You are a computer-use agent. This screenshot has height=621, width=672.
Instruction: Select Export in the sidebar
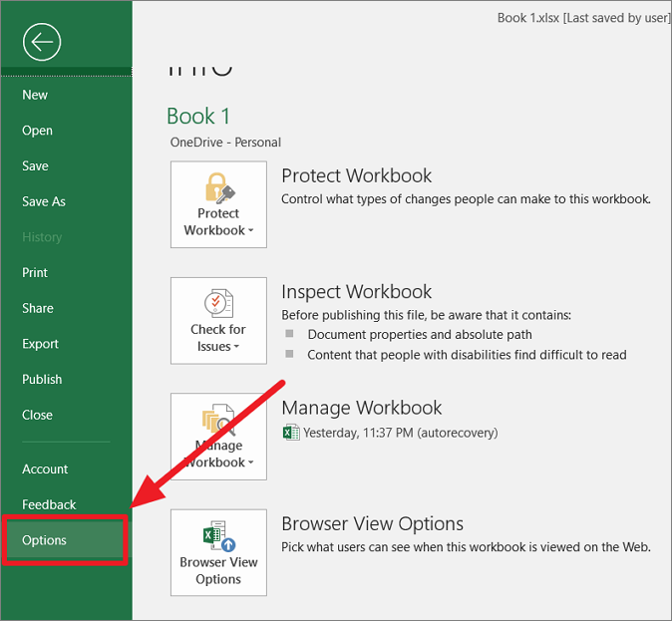click(40, 344)
